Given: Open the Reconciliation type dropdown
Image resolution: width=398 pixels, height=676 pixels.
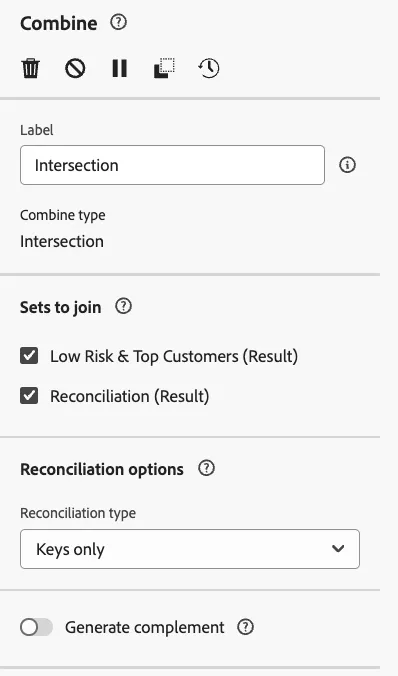Looking at the screenshot, I should click(190, 549).
